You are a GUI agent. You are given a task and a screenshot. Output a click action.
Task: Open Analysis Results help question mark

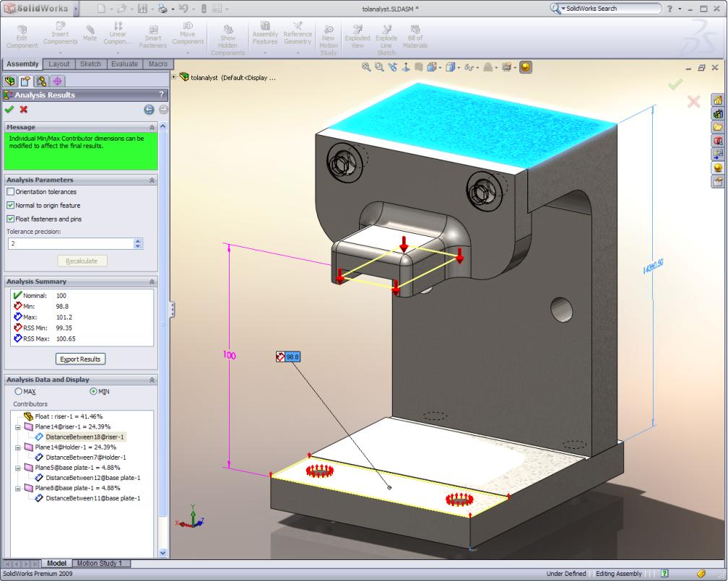(x=162, y=95)
